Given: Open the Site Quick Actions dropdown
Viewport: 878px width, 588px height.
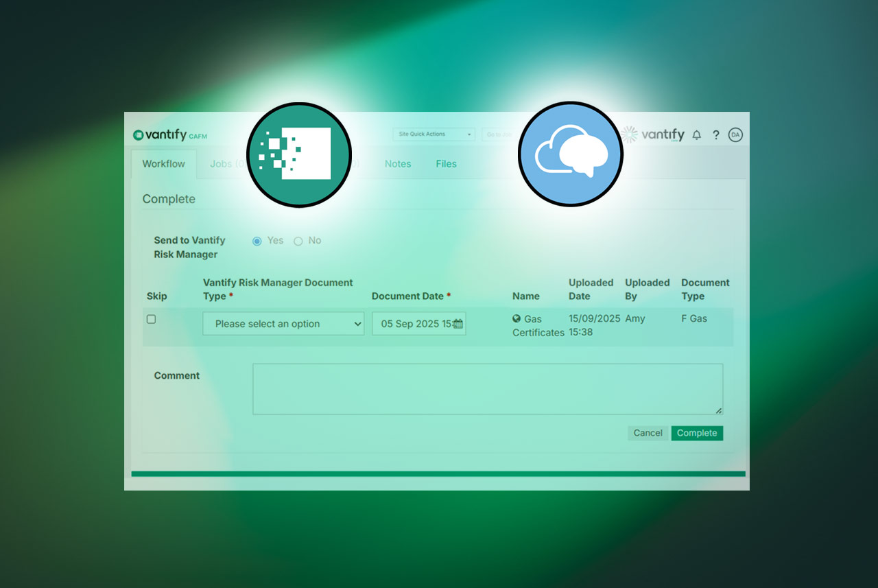Looking at the screenshot, I should [434, 134].
